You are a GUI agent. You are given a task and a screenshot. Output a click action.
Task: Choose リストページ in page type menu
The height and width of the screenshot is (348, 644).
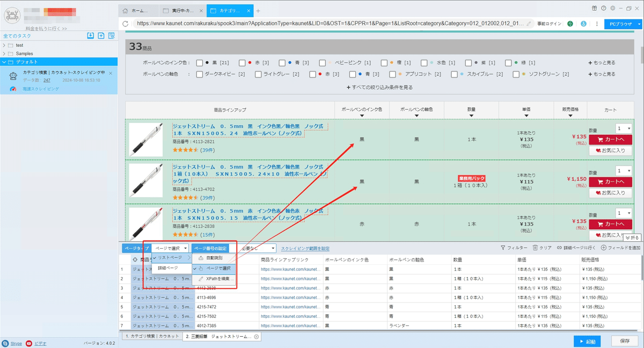(172, 258)
